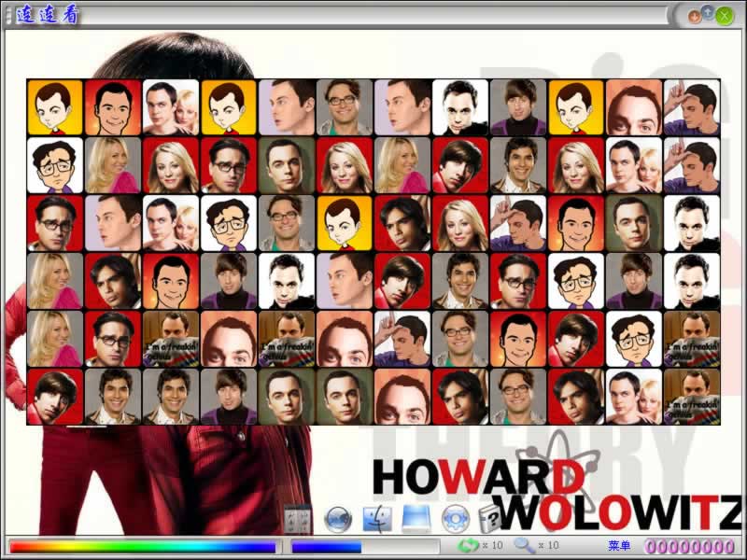The height and width of the screenshot is (560, 747).
Task: Use the green shuffle arrows hint
Action: pos(468,545)
